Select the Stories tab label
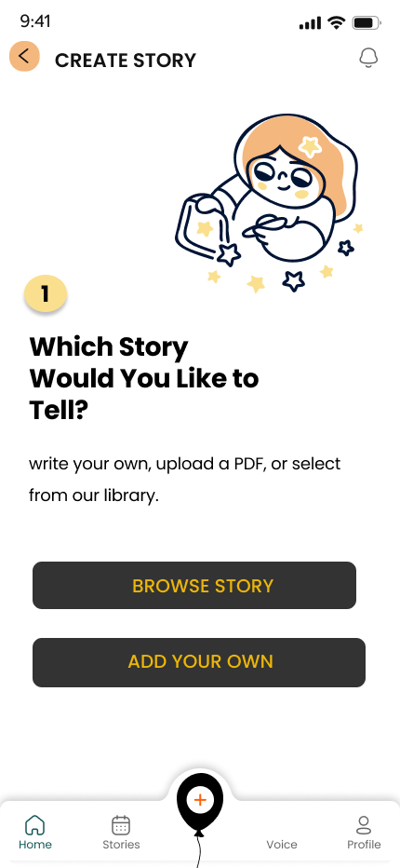This screenshot has height=868, width=400. [x=121, y=845]
